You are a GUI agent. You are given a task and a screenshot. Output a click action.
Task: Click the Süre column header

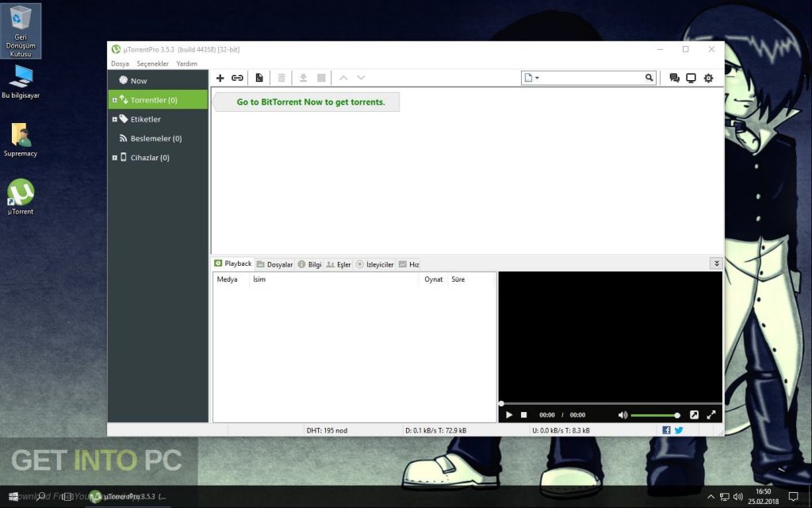point(470,279)
